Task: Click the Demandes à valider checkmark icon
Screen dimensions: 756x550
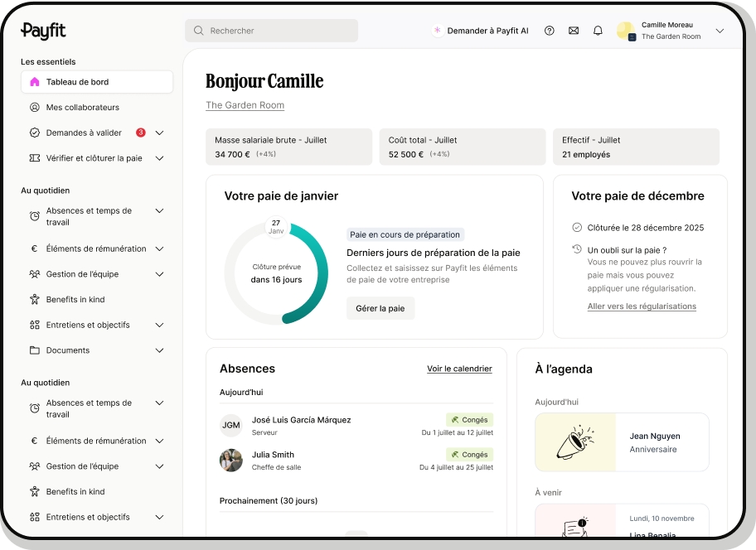Action: pos(35,133)
